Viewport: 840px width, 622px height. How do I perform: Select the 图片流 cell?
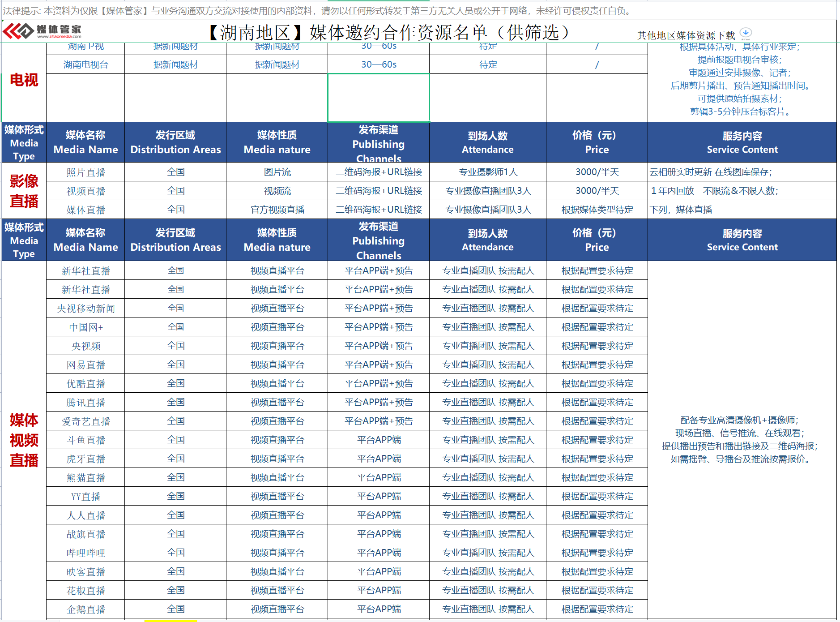(x=277, y=172)
